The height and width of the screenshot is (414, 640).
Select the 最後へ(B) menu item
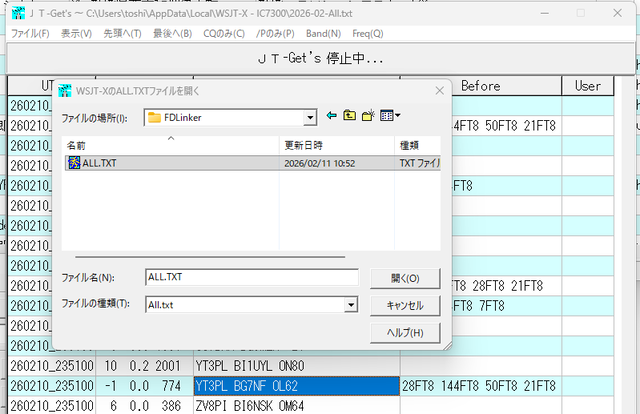click(x=172, y=33)
